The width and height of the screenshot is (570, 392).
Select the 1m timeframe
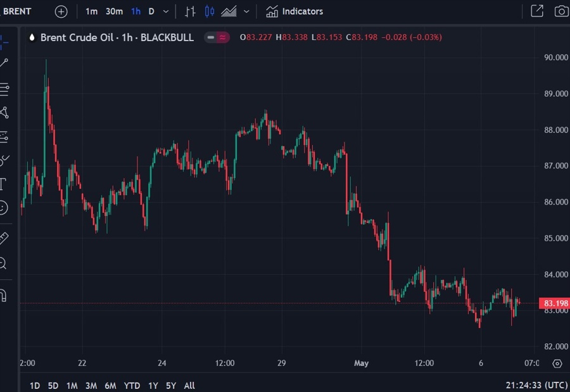click(x=91, y=11)
